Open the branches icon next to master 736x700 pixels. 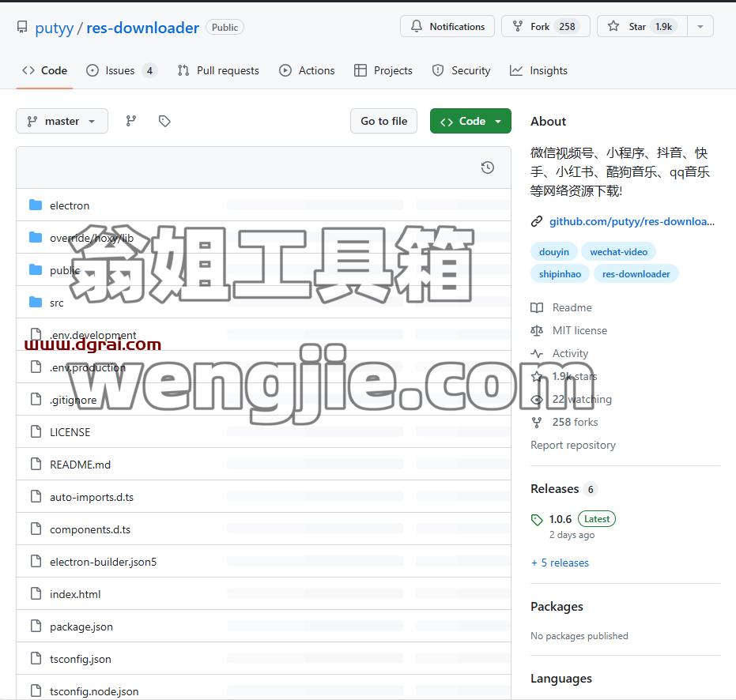(131, 121)
